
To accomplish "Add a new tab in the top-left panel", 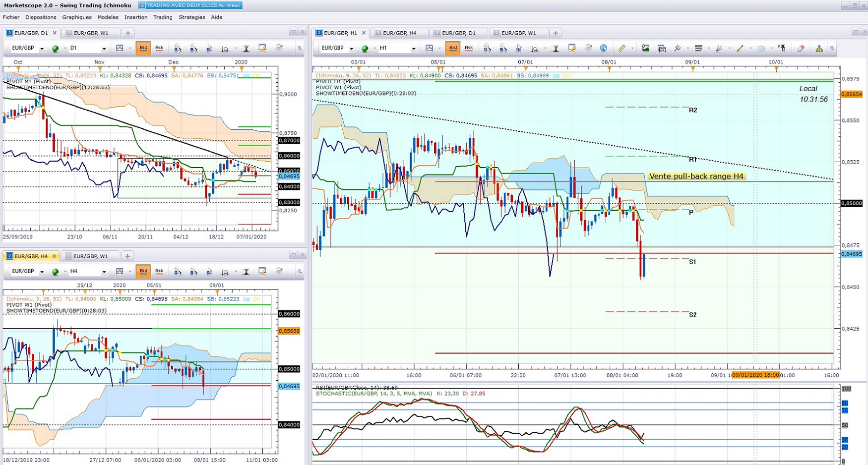I will tap(128, 33).
